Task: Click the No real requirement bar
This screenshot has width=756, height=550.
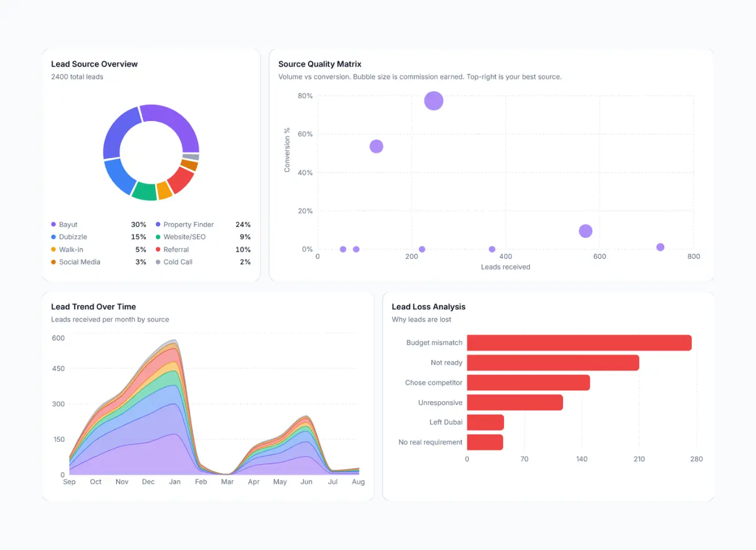Action: pyautogui.click(x=485, y=442)
